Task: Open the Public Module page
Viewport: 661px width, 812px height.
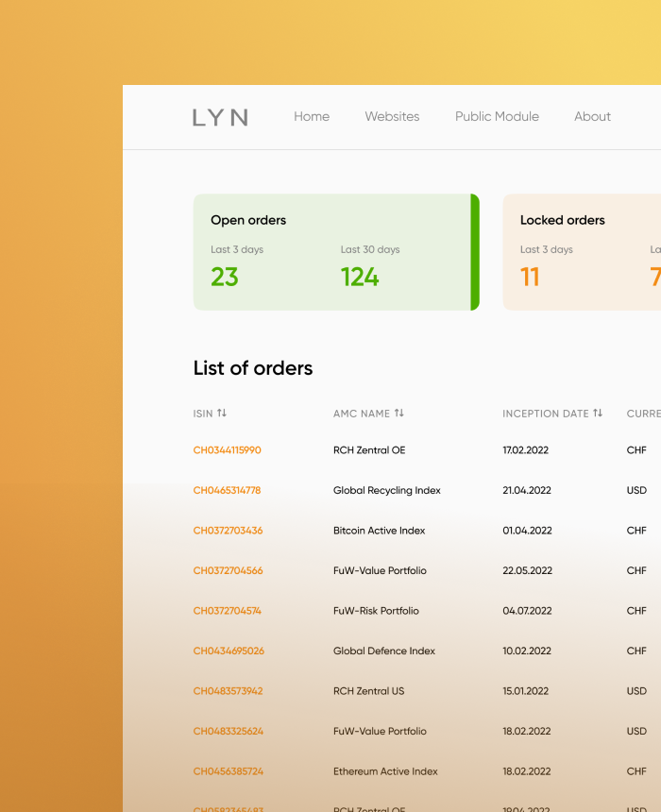Action: point(497,116)
